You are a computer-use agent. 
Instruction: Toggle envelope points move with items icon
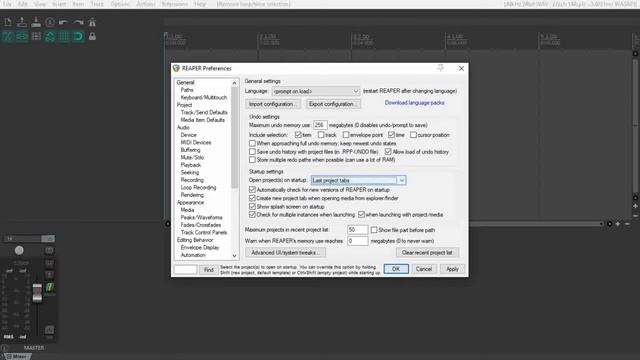click(x=50, y=36)
